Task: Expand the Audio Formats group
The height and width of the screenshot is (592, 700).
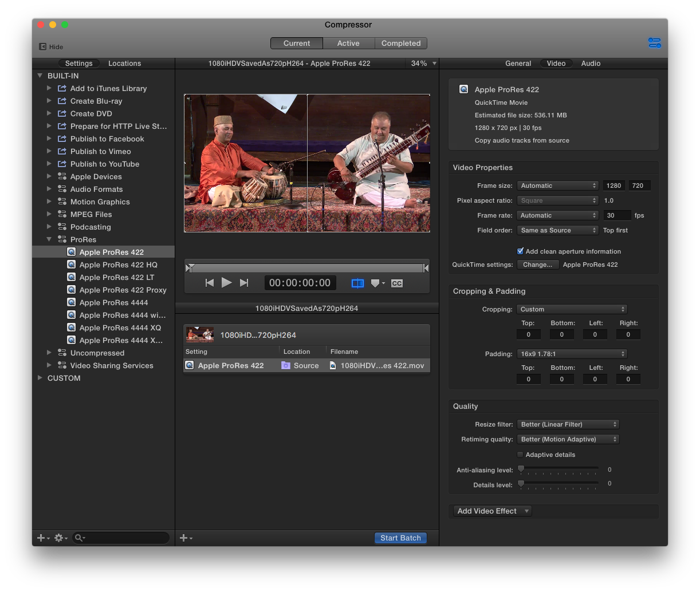Action: click(x=49, y=189)
